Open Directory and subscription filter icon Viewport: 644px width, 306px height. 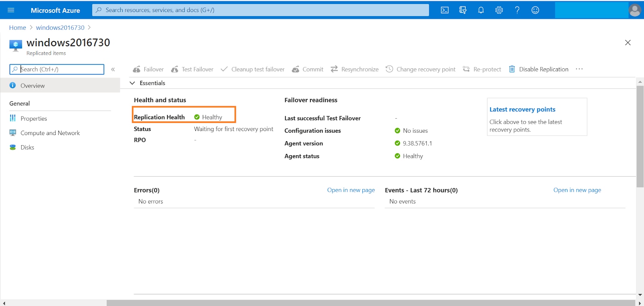click(x=463, y=10)
